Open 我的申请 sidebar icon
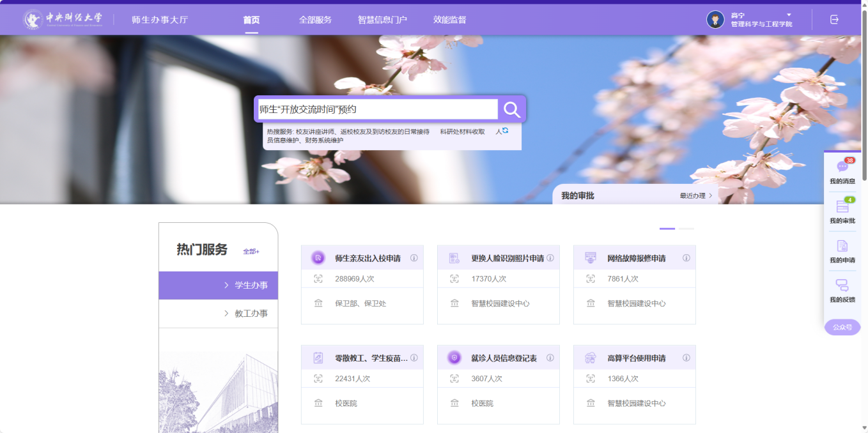The width and height of the screenshot is (868, 433). tap(842, 250)
